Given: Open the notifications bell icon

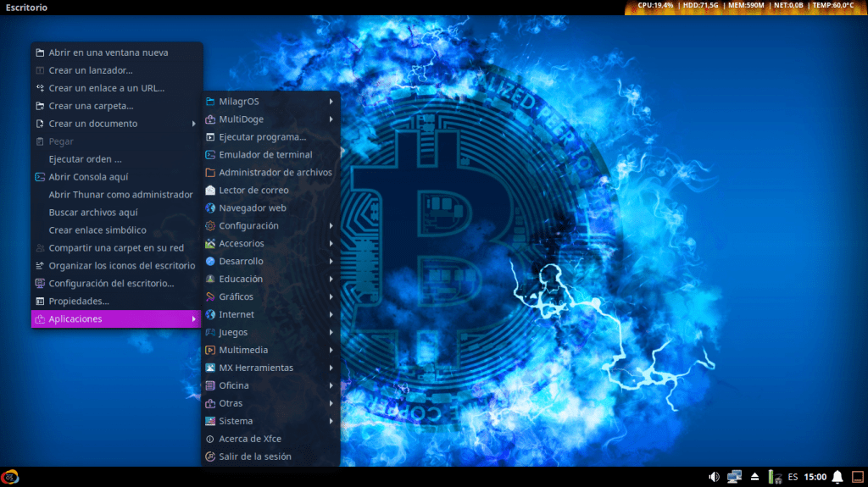Looking at the screenshot, I should click(x=837, y=477).
